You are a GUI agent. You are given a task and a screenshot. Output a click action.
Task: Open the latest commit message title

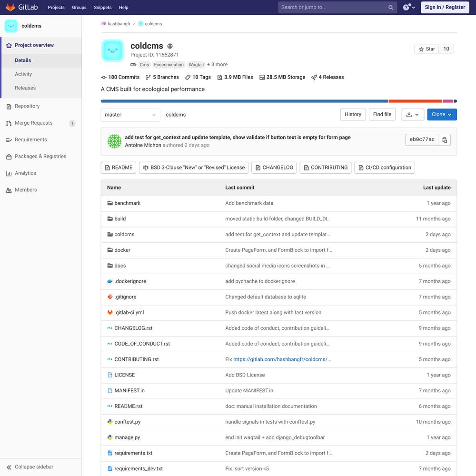tap(238, 138)
